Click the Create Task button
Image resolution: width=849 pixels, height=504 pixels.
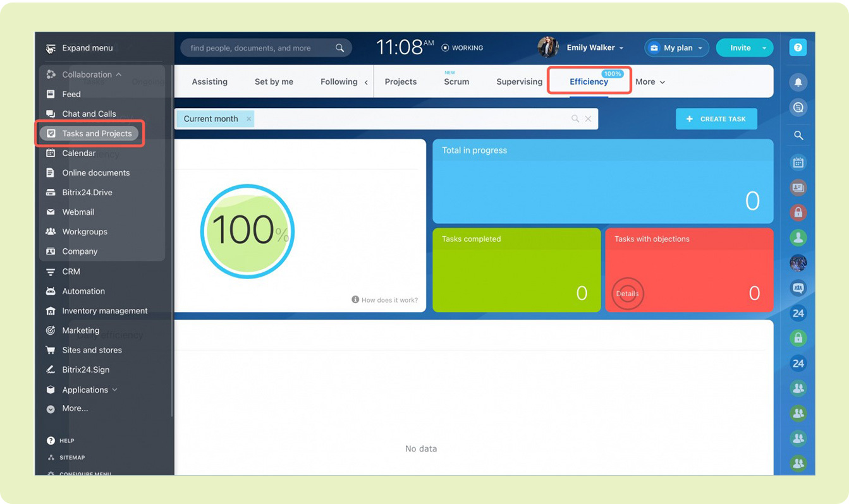(x=716, y=119)
